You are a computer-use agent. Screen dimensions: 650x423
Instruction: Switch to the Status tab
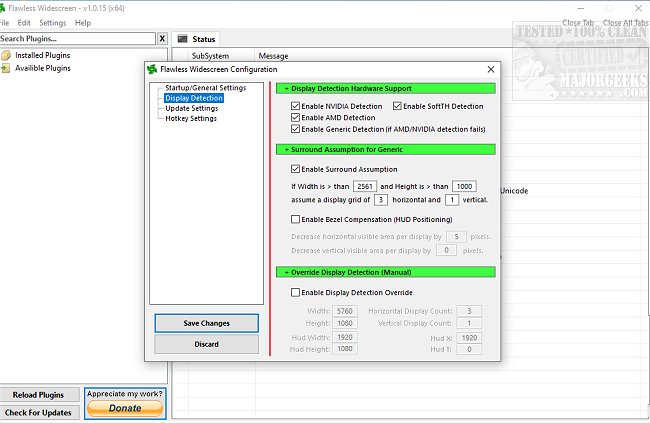(196, 39)
